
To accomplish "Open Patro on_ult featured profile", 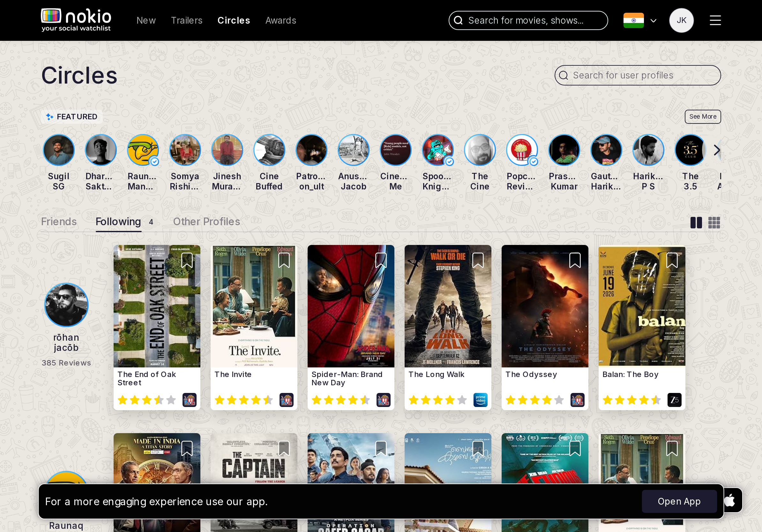I will coord(311,150).
